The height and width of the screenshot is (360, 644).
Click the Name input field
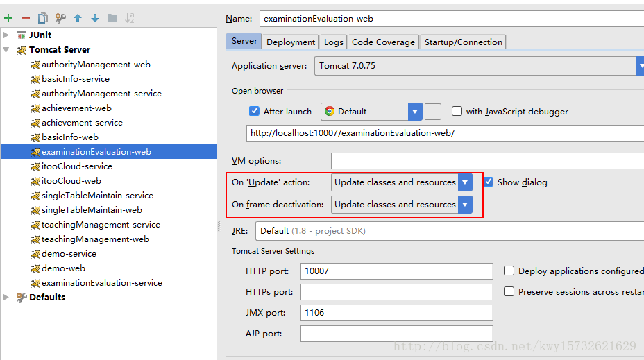point(452,19)
